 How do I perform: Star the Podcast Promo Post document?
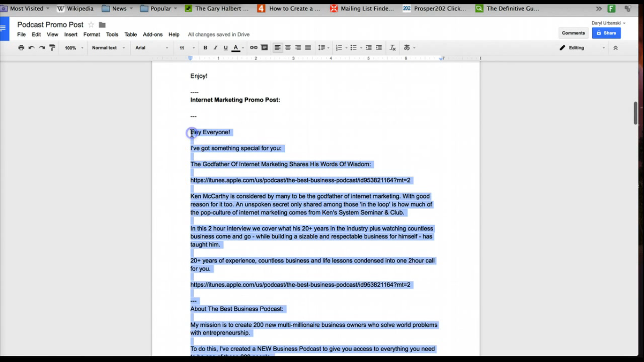point(91,25)
